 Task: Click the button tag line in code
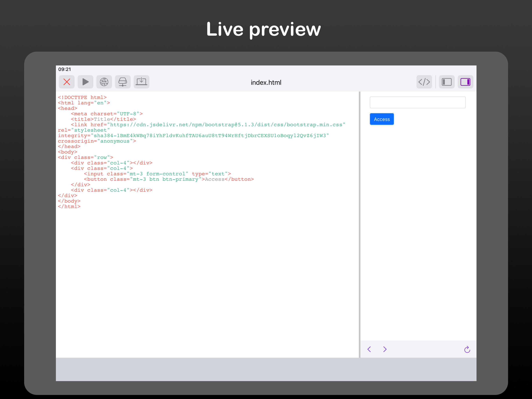(169, 179)
